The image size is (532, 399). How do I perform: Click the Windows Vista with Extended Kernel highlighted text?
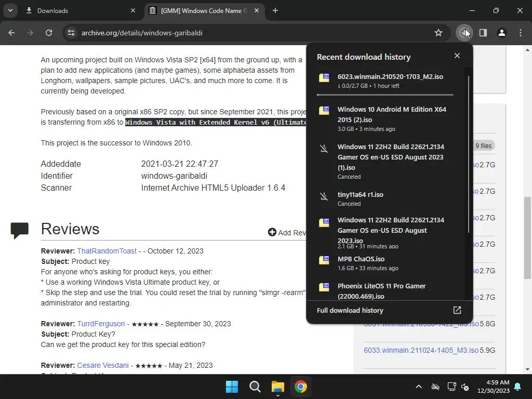click(216, 122)
